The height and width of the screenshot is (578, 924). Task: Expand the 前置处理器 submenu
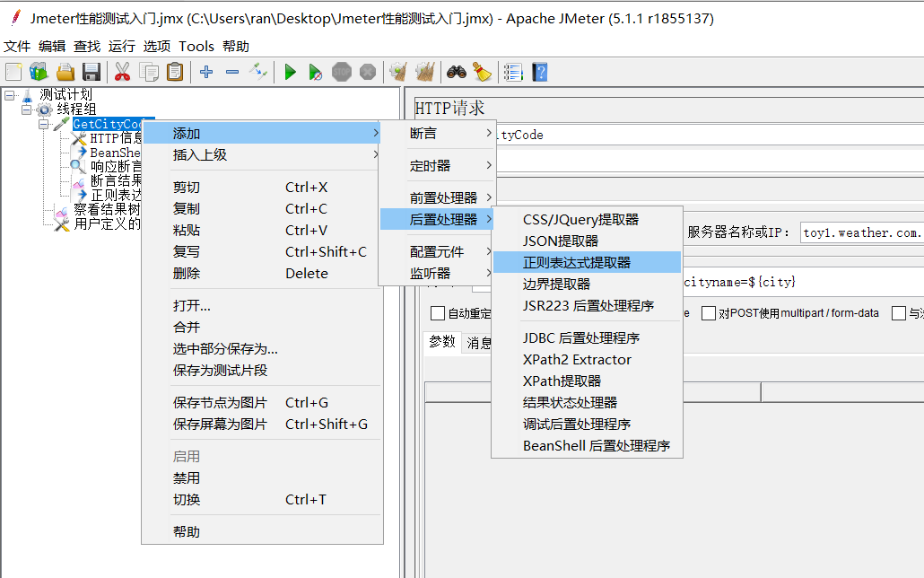coord(437,197)
